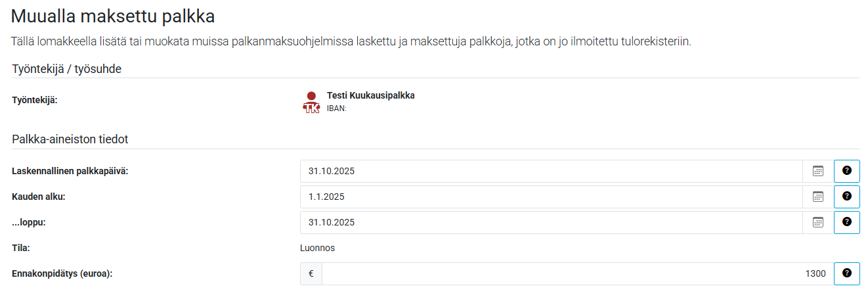Open calendar picker for ...loppu date
The height and width of the screenshot is (305, 868).
(817, 222)
